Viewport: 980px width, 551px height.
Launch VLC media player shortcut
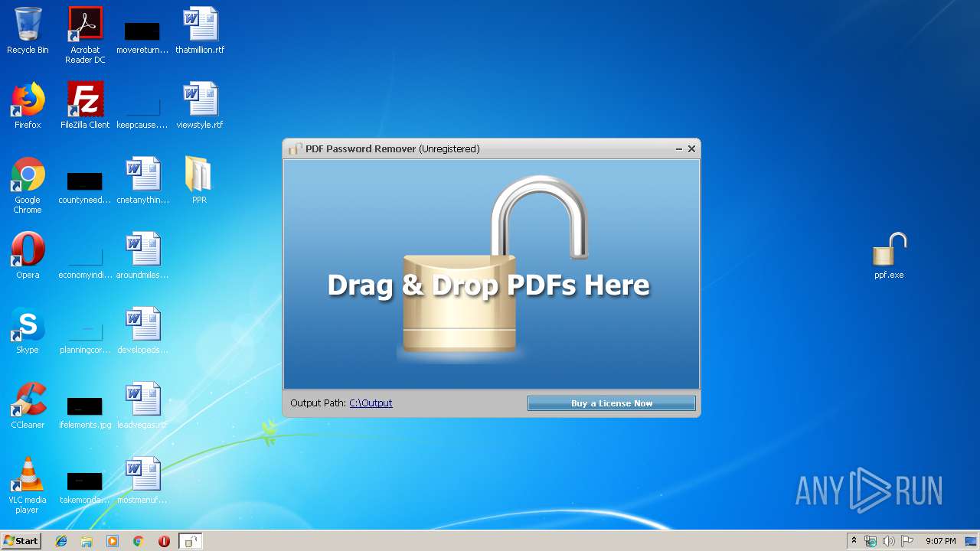pos(28,486)
